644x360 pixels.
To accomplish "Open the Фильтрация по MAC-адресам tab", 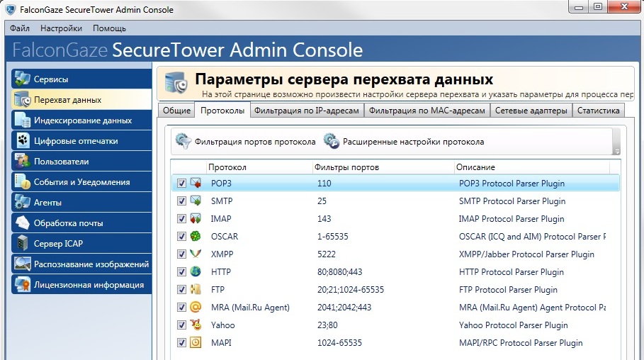I will 427,111.
